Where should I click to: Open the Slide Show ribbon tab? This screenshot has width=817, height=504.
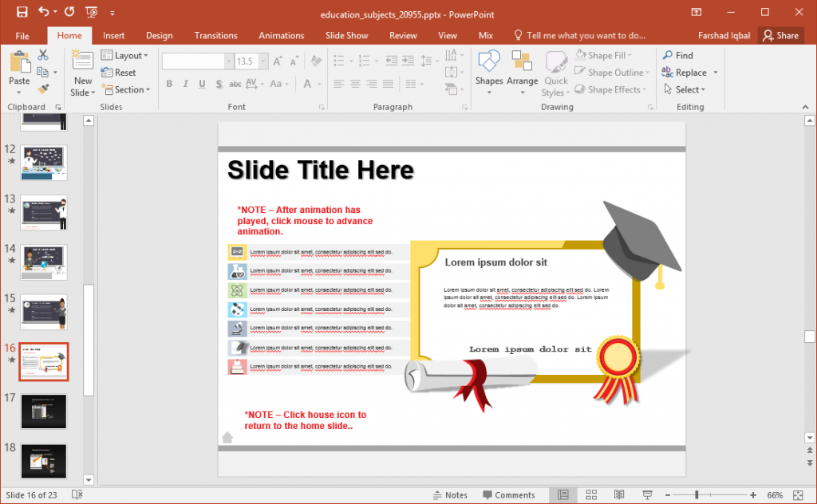(x=346, y=35)
